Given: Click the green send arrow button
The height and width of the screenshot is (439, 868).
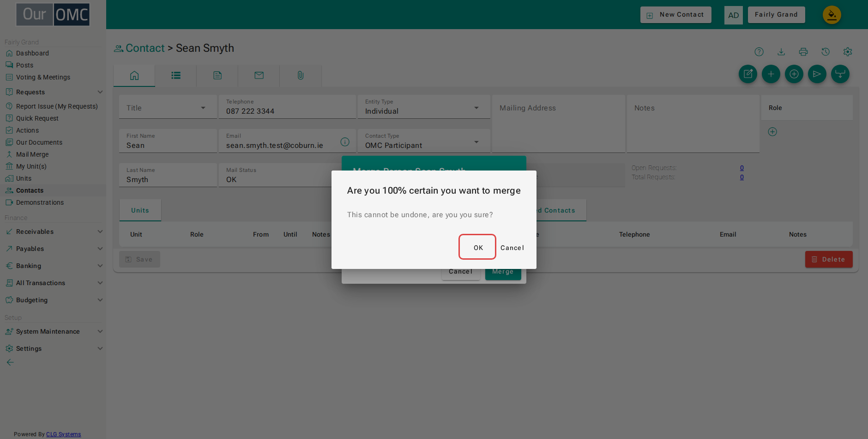Looking at the screenshot, I should pos(817,74).
